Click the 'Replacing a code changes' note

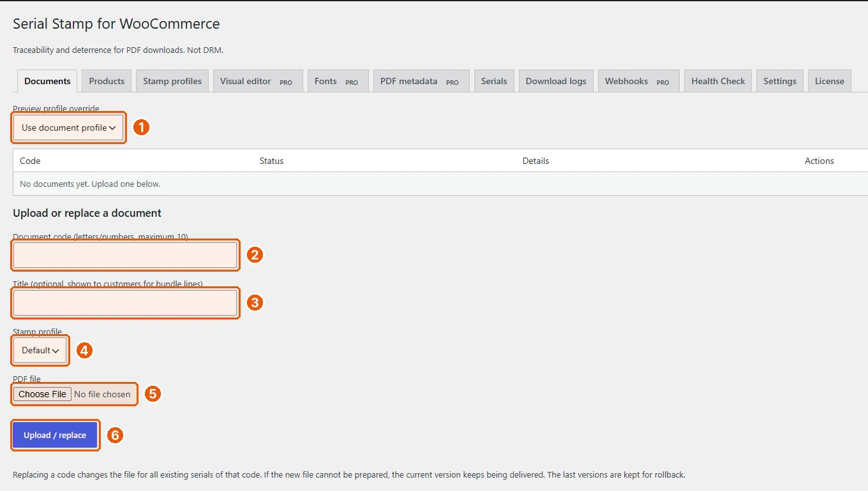[x=348, y=475]
